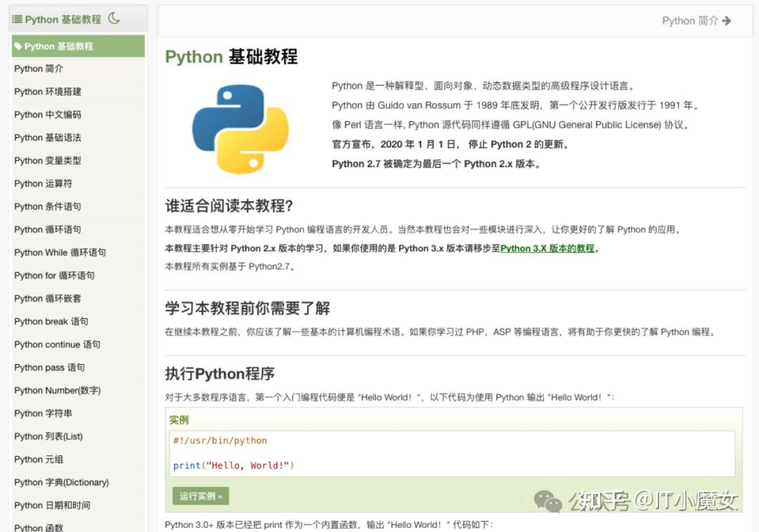Click the arrow icon after "Python 简介"

(727, 21)
